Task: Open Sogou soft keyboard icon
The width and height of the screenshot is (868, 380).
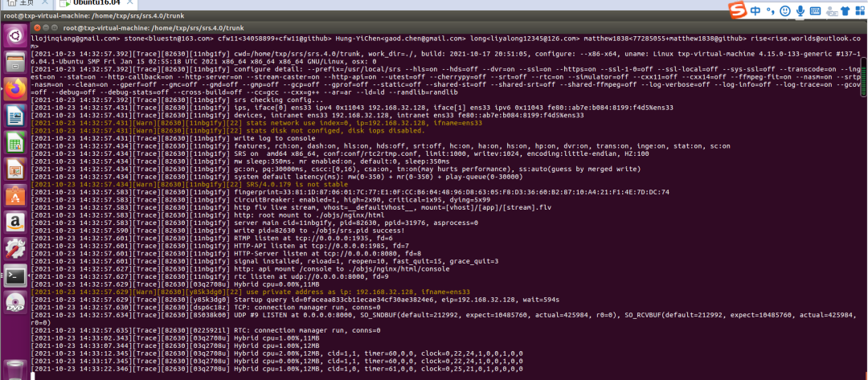Action: 815,10
